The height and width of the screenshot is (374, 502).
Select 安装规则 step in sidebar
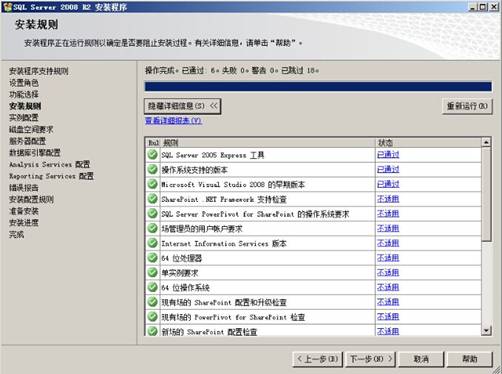(x=25, y=106)
